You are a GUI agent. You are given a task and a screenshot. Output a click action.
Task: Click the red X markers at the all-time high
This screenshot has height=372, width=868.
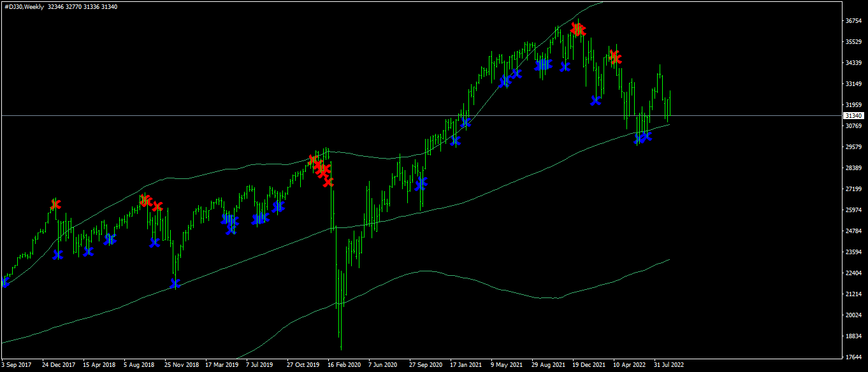(x=578, y=29)
